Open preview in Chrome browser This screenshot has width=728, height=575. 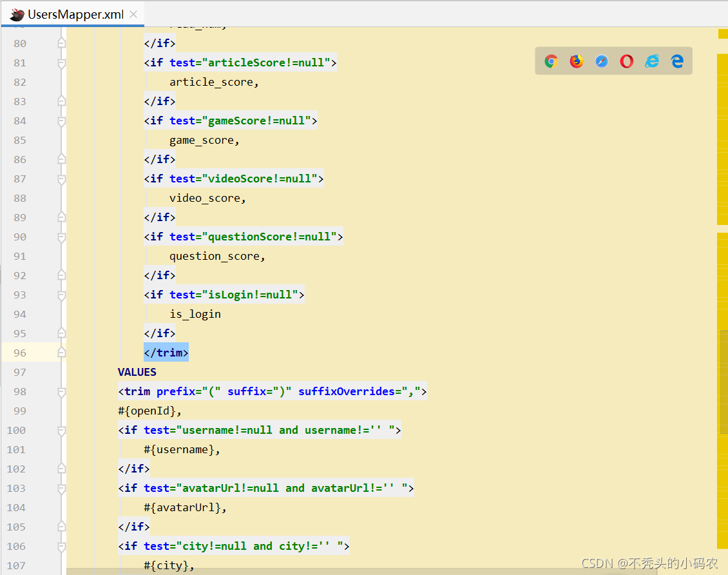[551, 61]
